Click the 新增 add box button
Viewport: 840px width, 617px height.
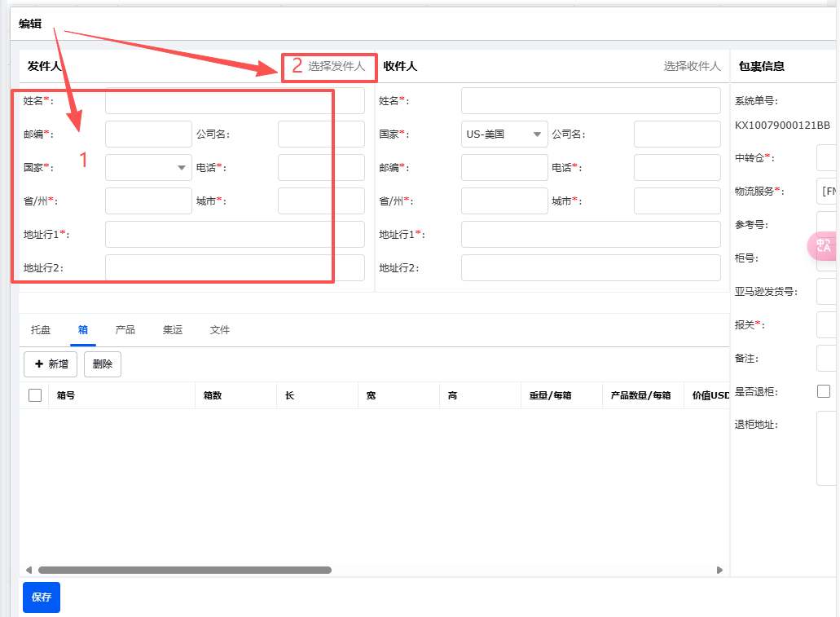pos(51,364)
